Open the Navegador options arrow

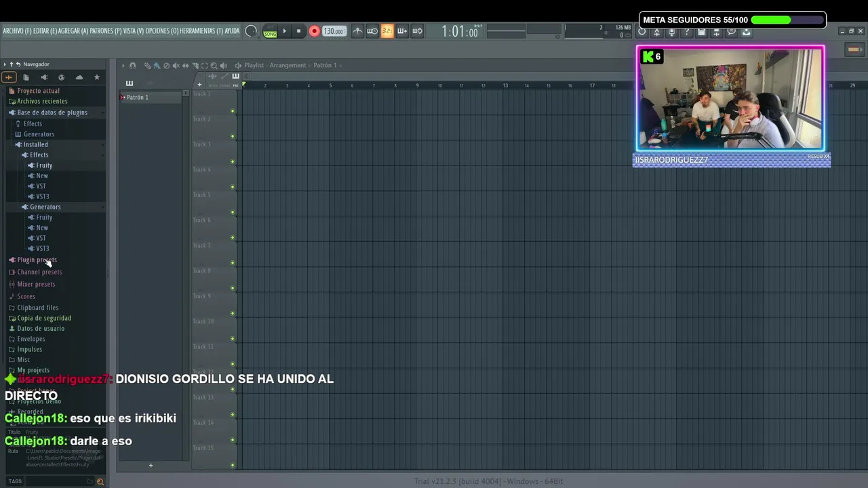(5, 64)
